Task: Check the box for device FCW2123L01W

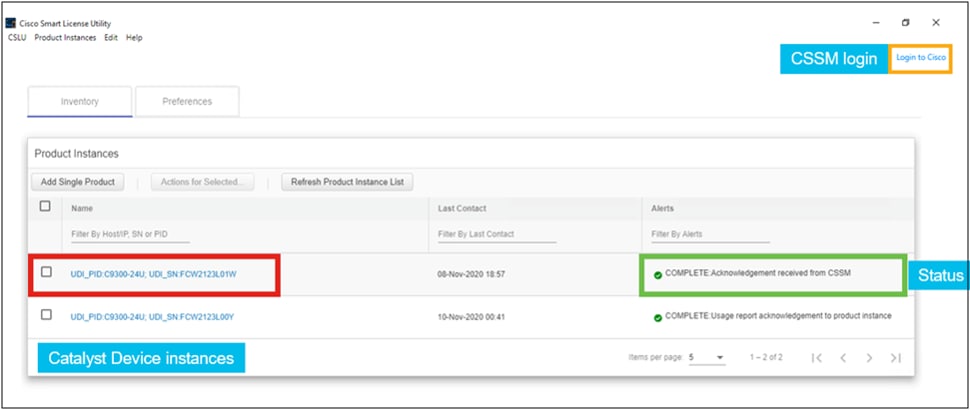Action: point(46,271)
